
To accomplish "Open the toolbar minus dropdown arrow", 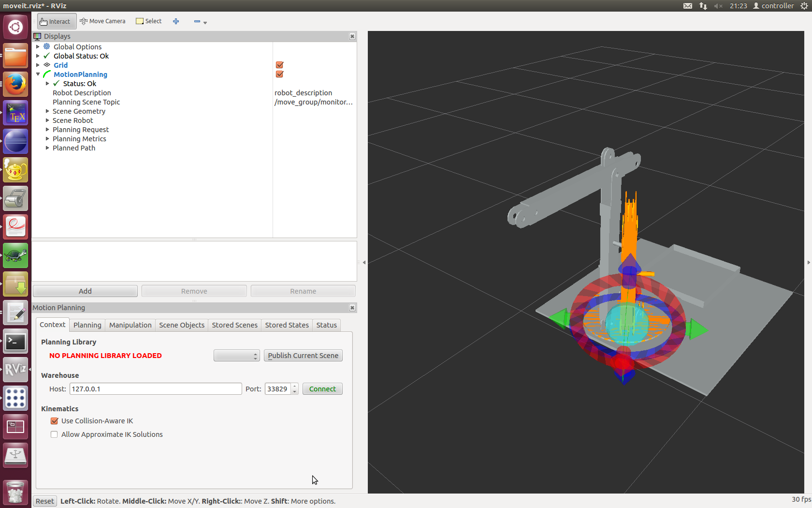I will click(x=205, y=23).
